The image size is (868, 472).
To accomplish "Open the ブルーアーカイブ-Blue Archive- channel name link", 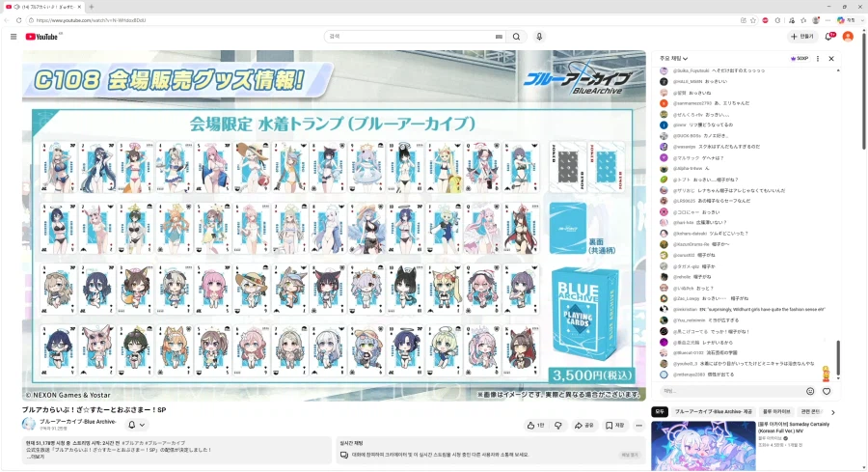I will point(78,422).
